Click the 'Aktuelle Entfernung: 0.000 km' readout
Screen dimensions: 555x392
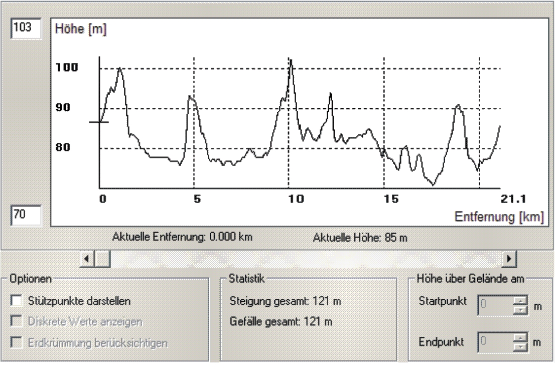pos(182,237)
